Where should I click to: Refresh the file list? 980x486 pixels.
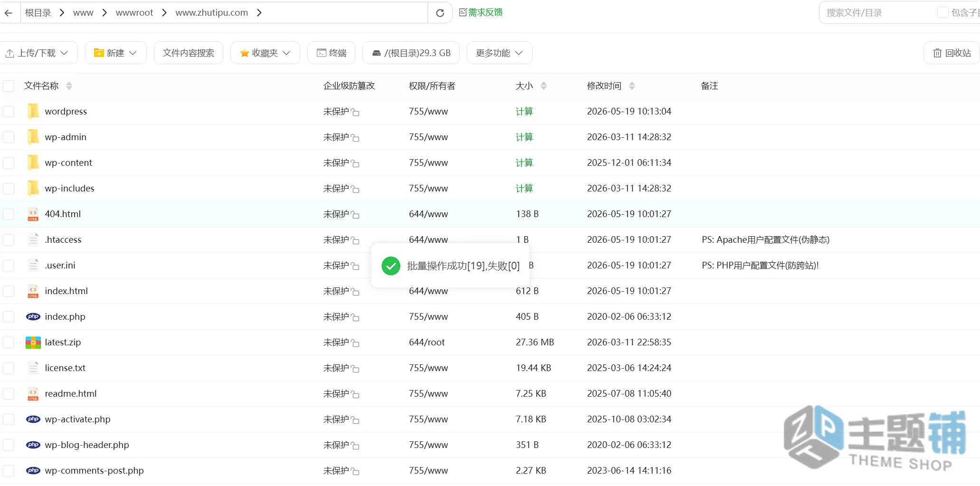[x=440, y=13]
